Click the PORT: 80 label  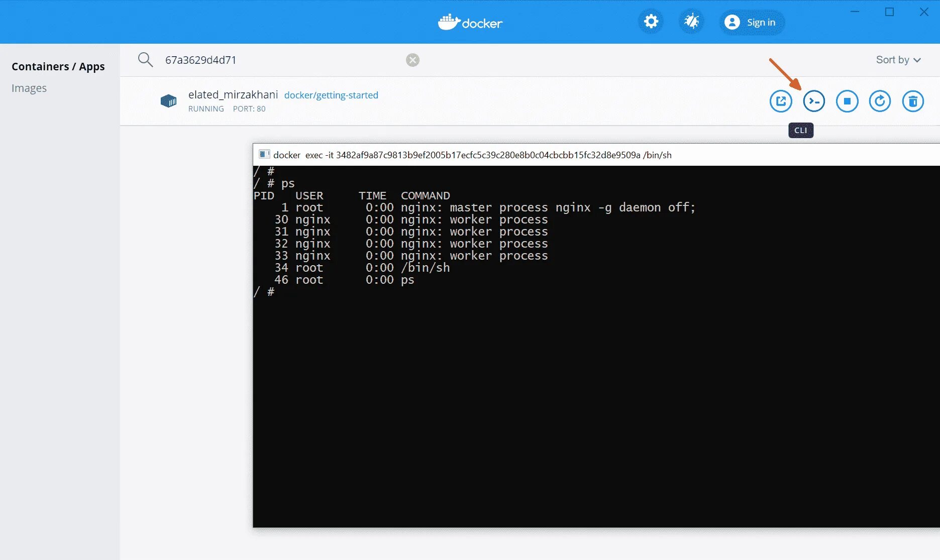pos(249,109)
